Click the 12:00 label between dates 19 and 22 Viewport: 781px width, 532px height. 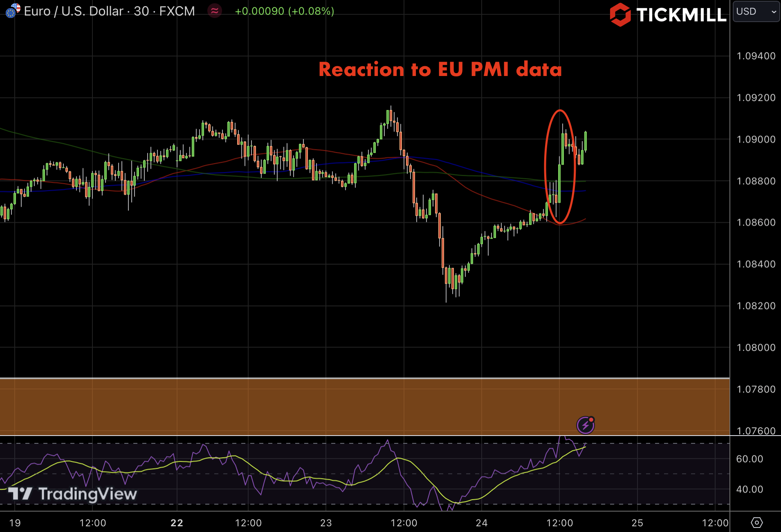tap(93, 523)
